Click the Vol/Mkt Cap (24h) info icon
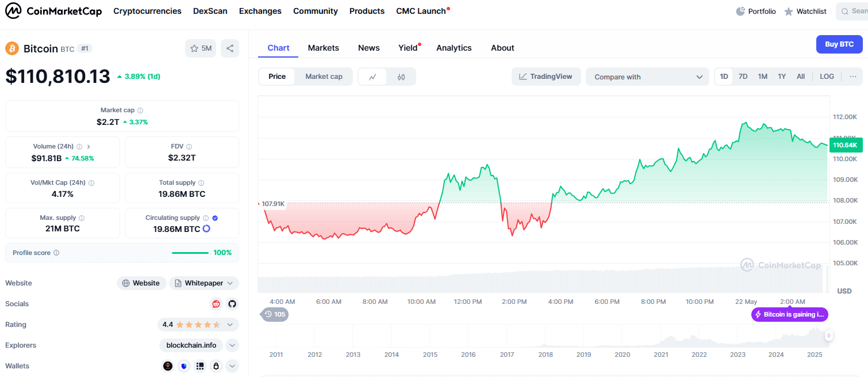Image resolution: width=868 pixels, height=377 pixels. click(x=91, y=183)
